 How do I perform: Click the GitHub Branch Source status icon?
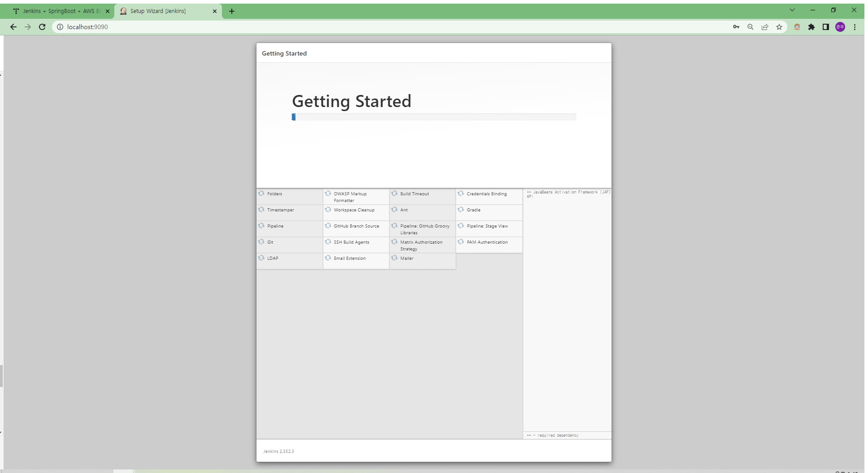coord(328,226)
